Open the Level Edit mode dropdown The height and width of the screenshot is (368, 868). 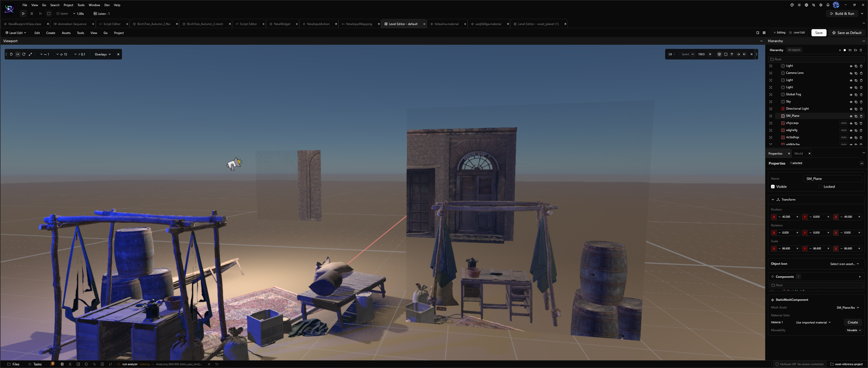(16, 33)
